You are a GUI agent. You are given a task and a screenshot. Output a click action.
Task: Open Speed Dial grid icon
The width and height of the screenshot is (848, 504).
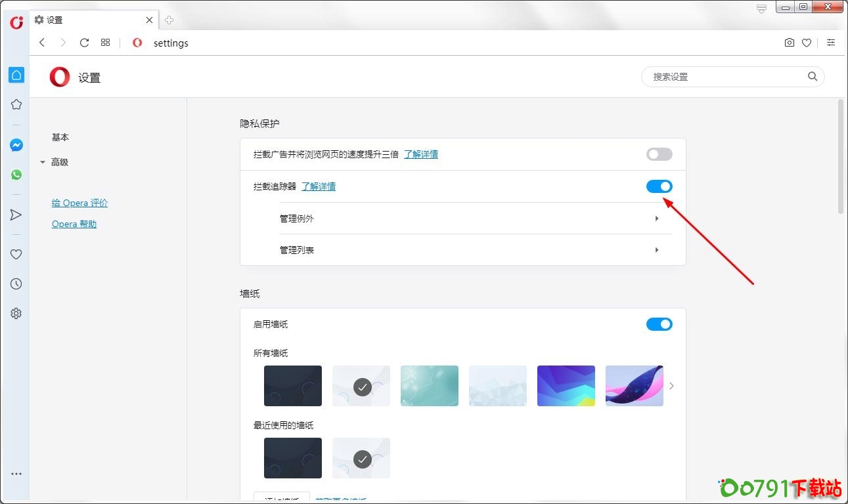coord(105,43)
